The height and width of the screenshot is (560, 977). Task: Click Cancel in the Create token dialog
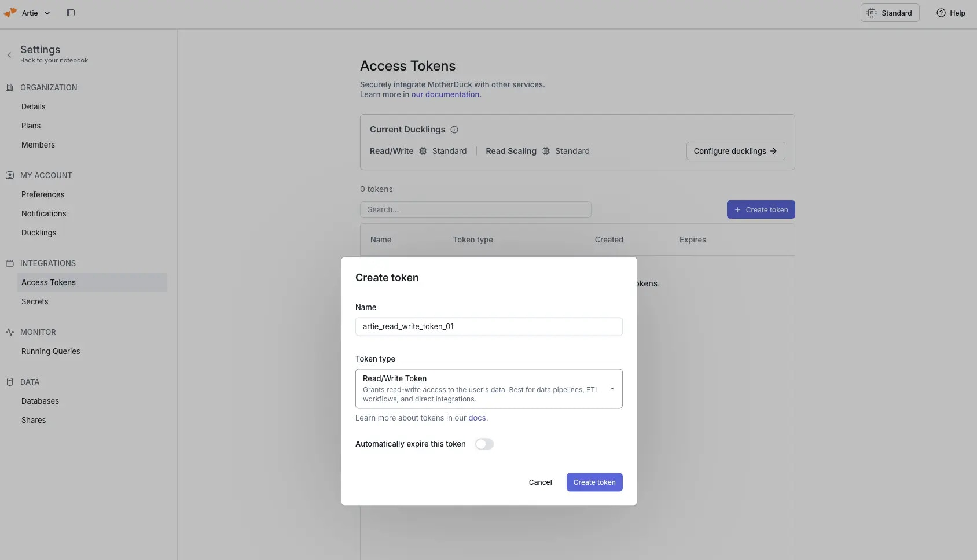click(541, 482)
